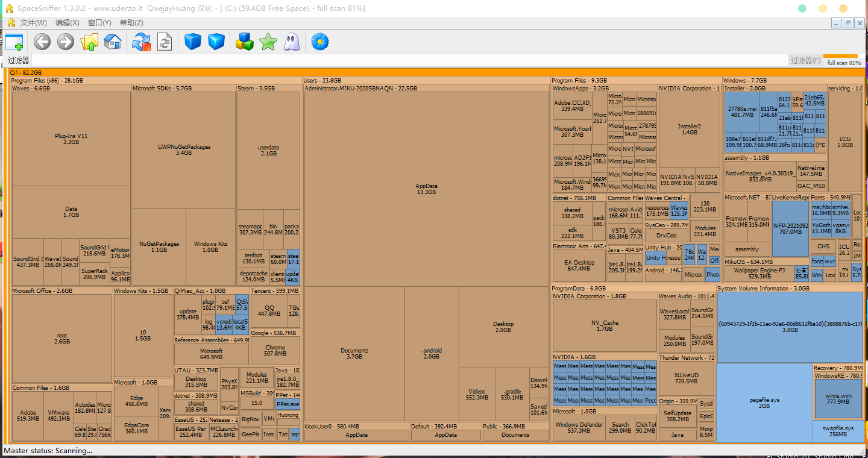Open the 帮助(Z) menu
This screenshot has width=868, height=458.
[x=131, y=23]
